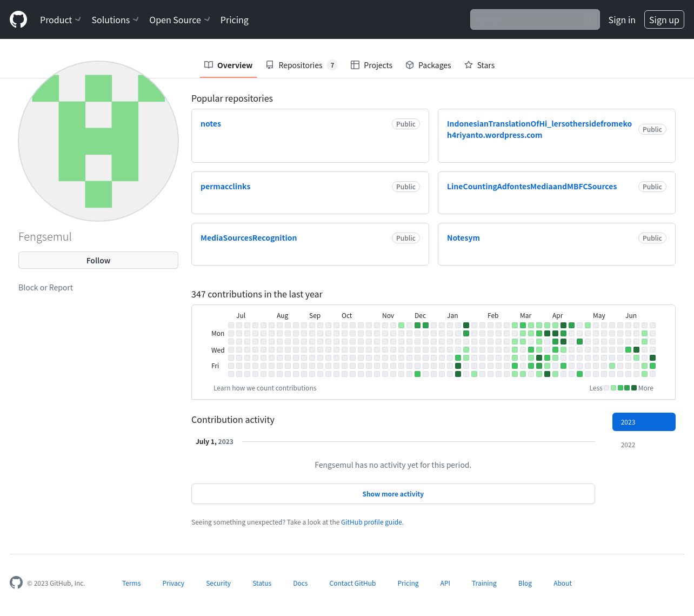
Task: Click Show more activity button
Action: [x=393, y=494]
